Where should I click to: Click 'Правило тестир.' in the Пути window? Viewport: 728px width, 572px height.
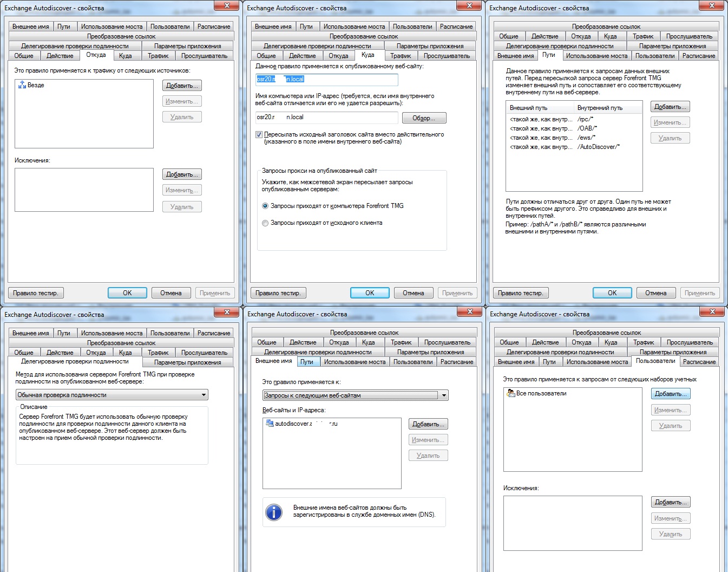520,293
